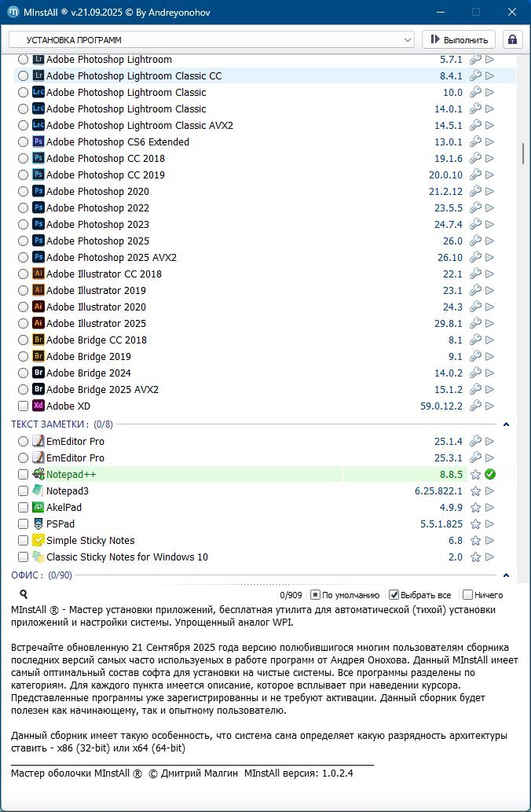Click the key icon for Photoshop 2025
531x812 pixels.
[x=474, y=241]
